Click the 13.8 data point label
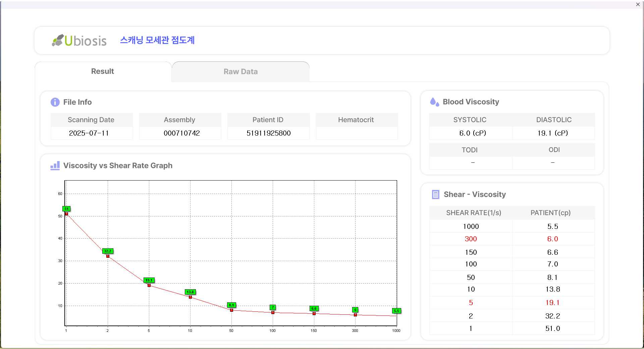The height and width of the screenshot is (349, 644). [190, 292]
